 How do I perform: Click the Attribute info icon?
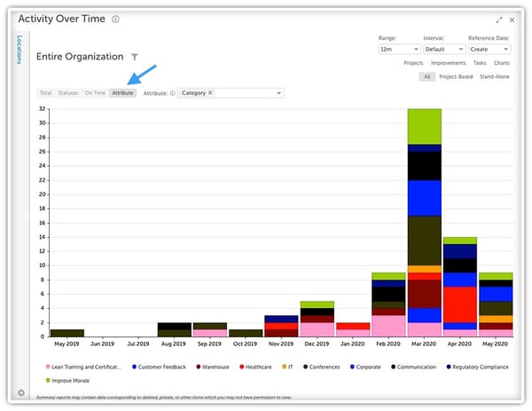click(172, 93)
